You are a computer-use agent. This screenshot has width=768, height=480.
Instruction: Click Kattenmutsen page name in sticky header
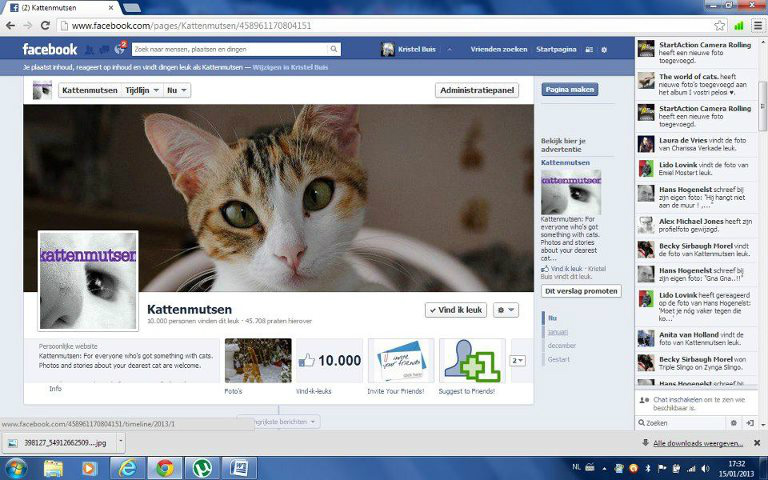(90, 90)
